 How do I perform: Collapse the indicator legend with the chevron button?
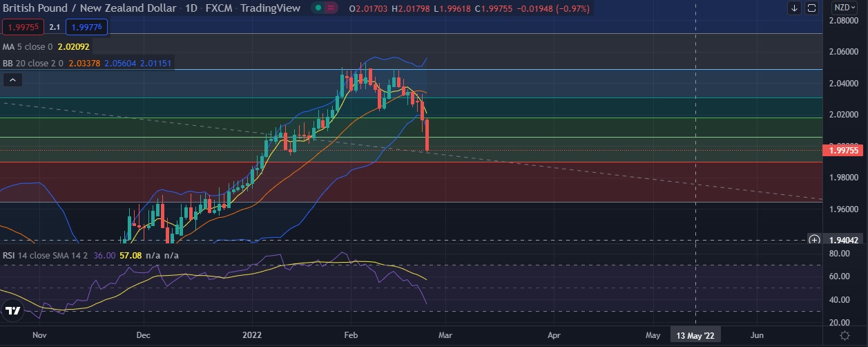coord(12,80)
